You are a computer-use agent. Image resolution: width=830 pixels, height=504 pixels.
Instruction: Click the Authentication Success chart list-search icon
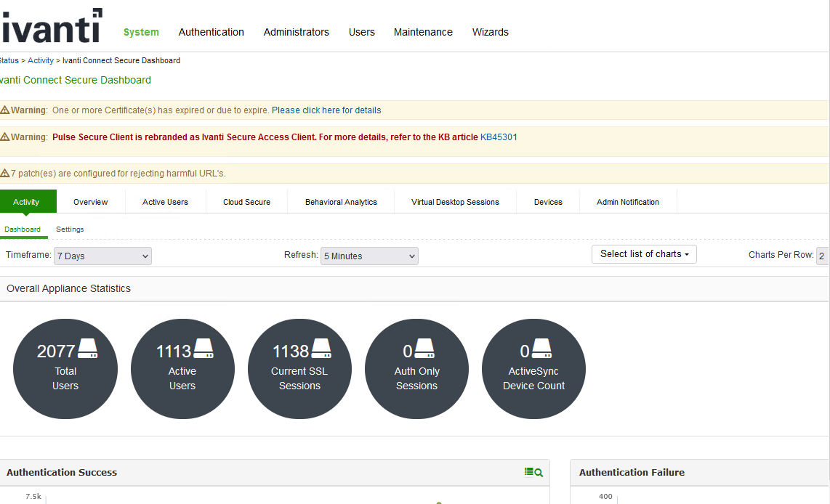click(533, 472)
